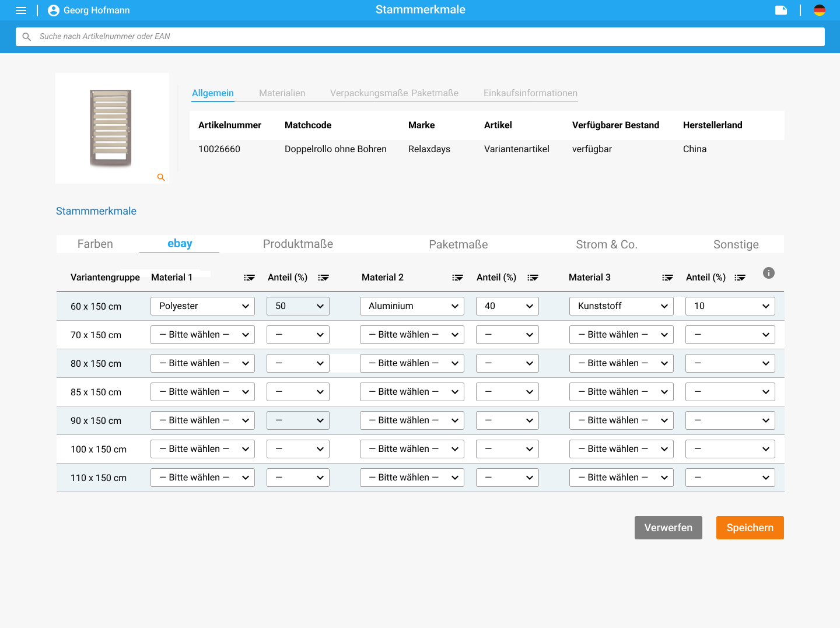
Task: Open Material 1 dropdown for 70 x 150 cm
Action: coord(202,335)
